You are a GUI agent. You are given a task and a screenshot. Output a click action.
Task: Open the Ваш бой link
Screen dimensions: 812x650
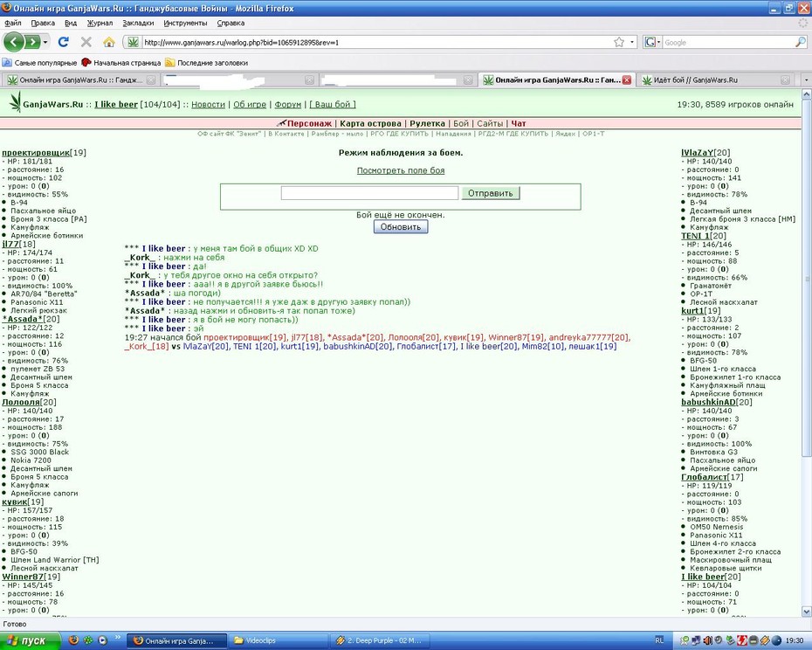pos(333,104)
